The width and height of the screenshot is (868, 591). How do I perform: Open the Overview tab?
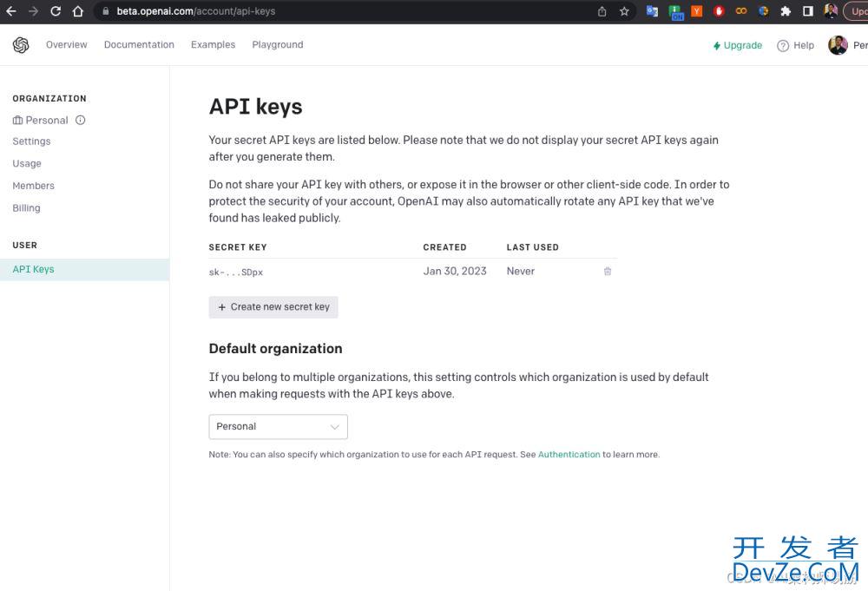(x=67, y=45)
